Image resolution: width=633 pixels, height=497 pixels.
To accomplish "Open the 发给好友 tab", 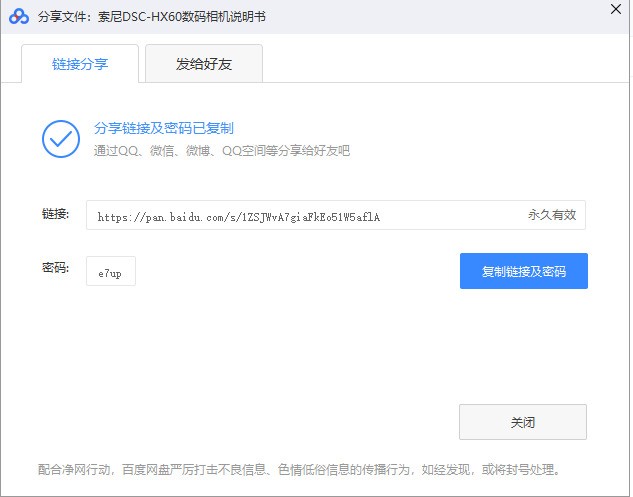I will [x=204, y=64].
